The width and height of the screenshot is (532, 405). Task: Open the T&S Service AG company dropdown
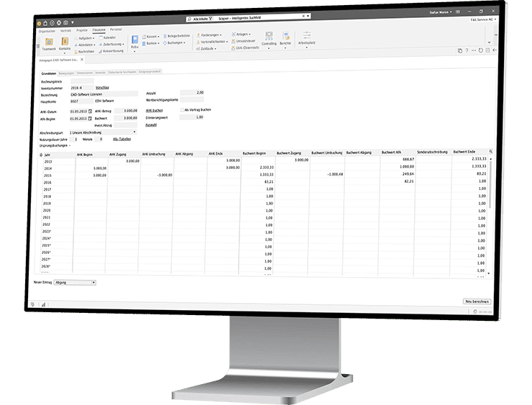tap(483, 19)
